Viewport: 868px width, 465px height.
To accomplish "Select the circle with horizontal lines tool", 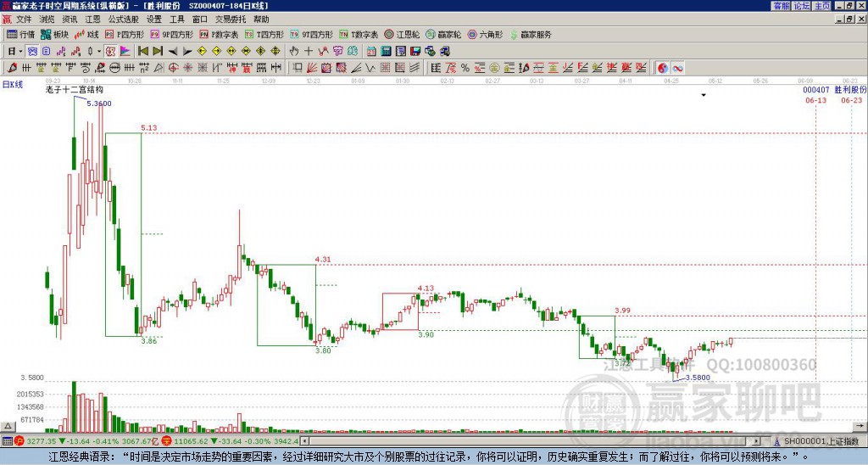I will pos(114,68).
